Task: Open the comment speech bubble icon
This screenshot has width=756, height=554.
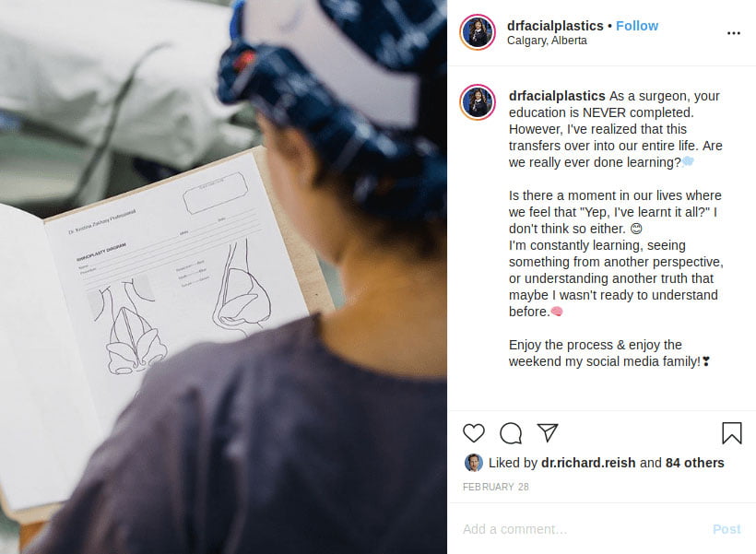Action: pyautogui.click(x=511, y=432)
